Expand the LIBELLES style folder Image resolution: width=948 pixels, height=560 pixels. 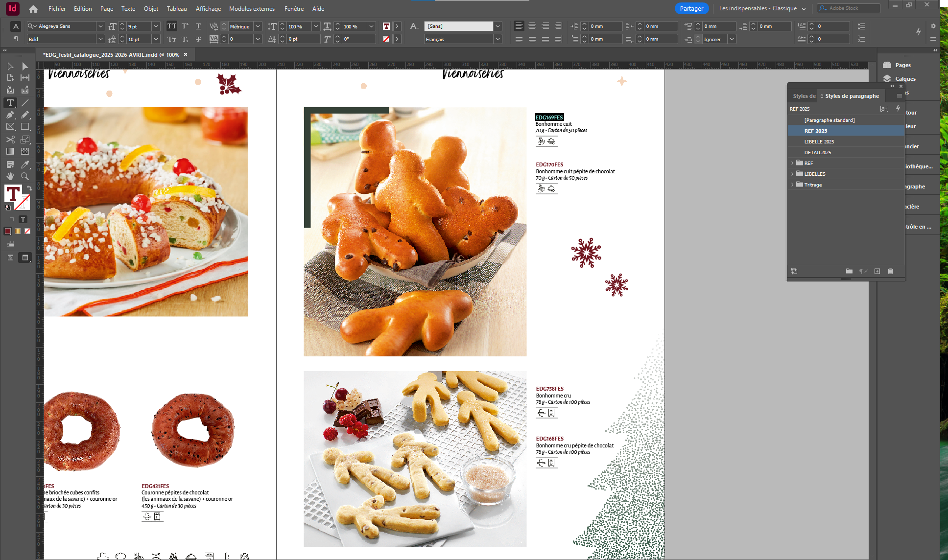click(792, 174)
